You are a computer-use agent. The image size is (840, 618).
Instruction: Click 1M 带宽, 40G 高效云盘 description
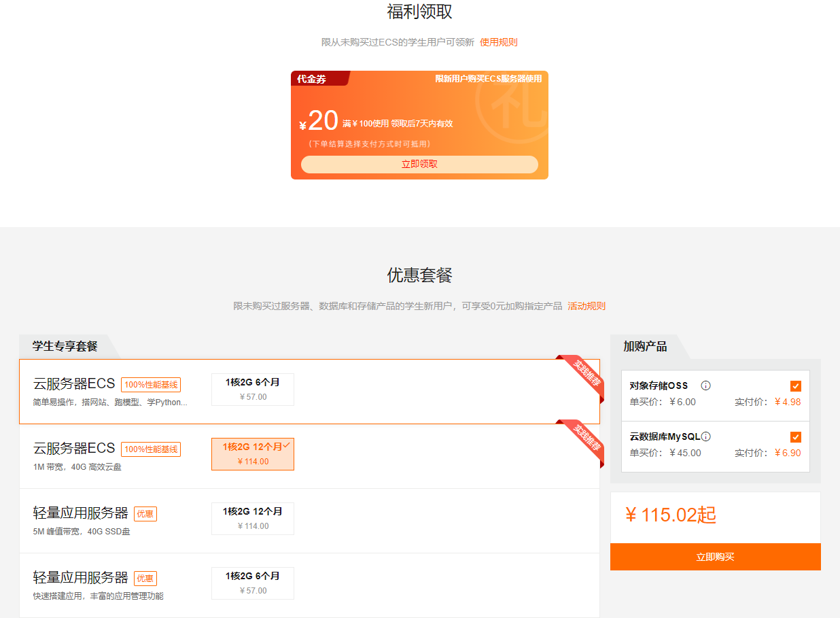[77, 467]
